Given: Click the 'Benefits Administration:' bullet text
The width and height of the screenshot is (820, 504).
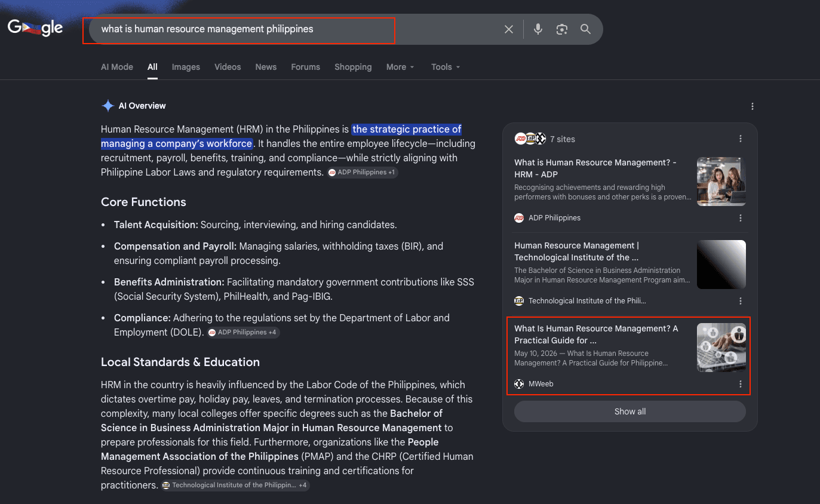Looking at the screenshot, I should point(169,282).
